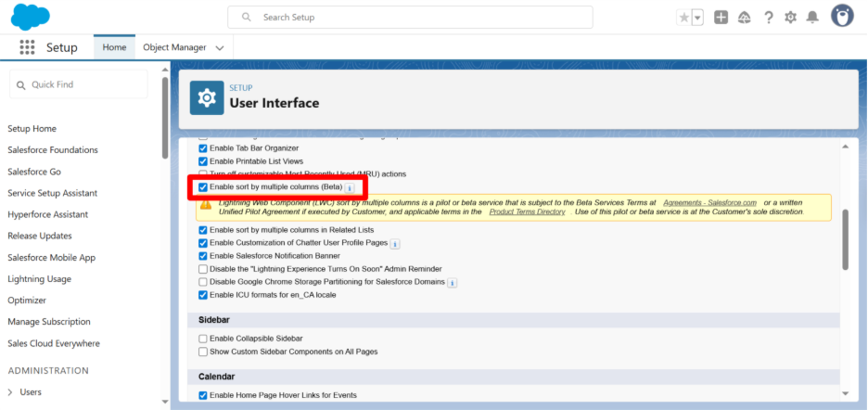868x410 pixels.
Task: Enable Collapsible Sidebar checkbox
Action: (203, 339)
